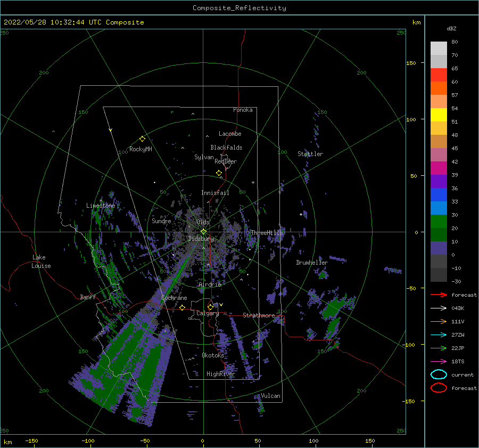The height and width of the screenshot is (448, 479).
Task: Click the yellow diamond marker south of RedDeer
Action: [219, 173]
